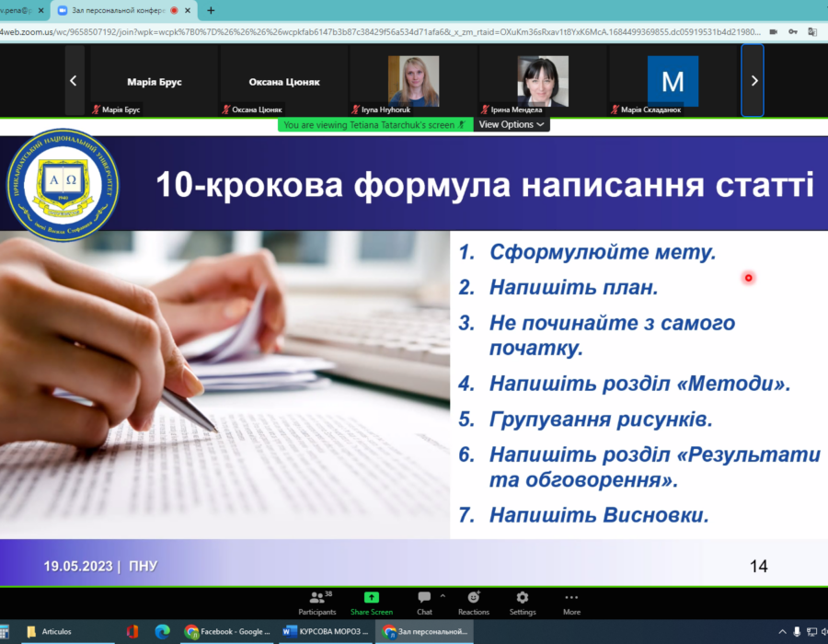Open Zoom meeting Settings
828x644 pixels.
523,603
